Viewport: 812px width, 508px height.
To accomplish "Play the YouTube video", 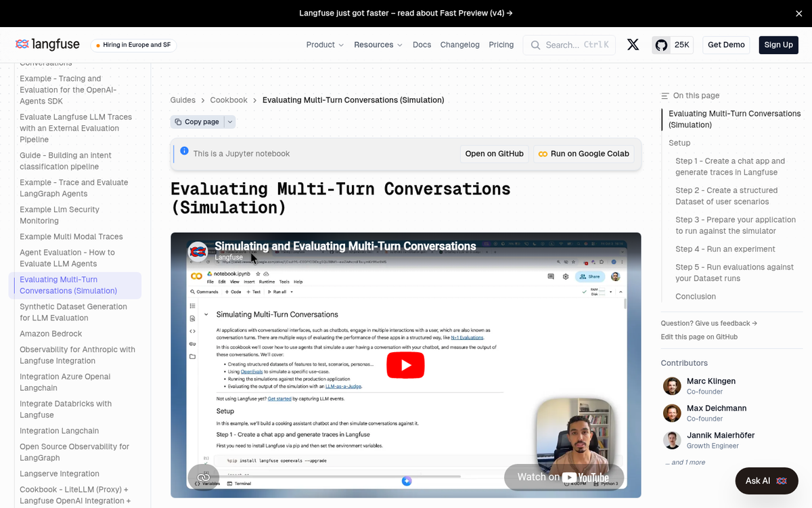I will (405, 366).
